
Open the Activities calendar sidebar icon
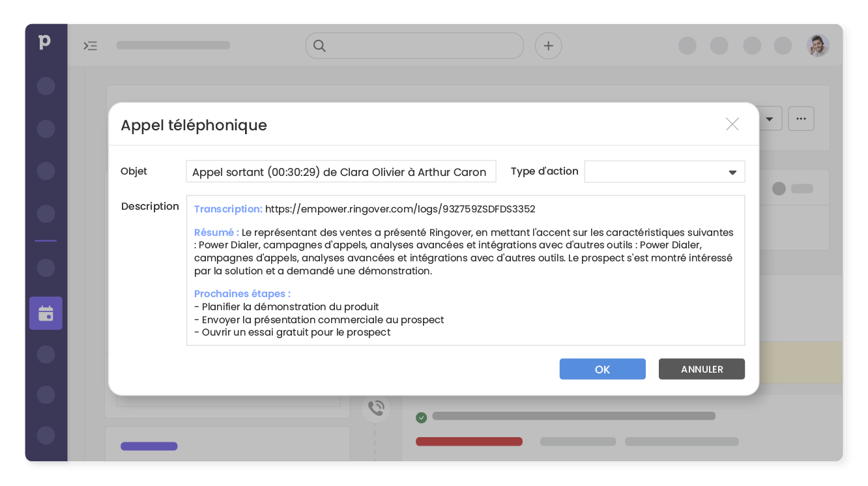(x=46, y=313)
